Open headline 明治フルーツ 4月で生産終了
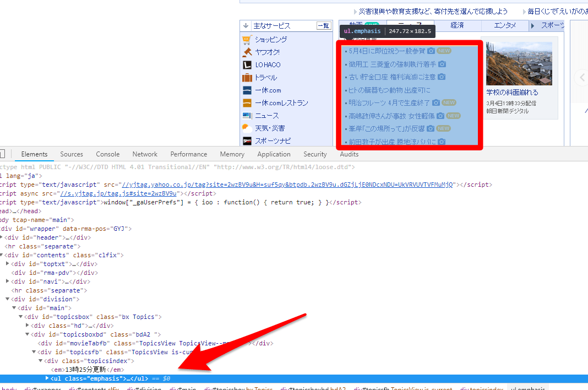 pyautogui.click(x=389, y=103)
